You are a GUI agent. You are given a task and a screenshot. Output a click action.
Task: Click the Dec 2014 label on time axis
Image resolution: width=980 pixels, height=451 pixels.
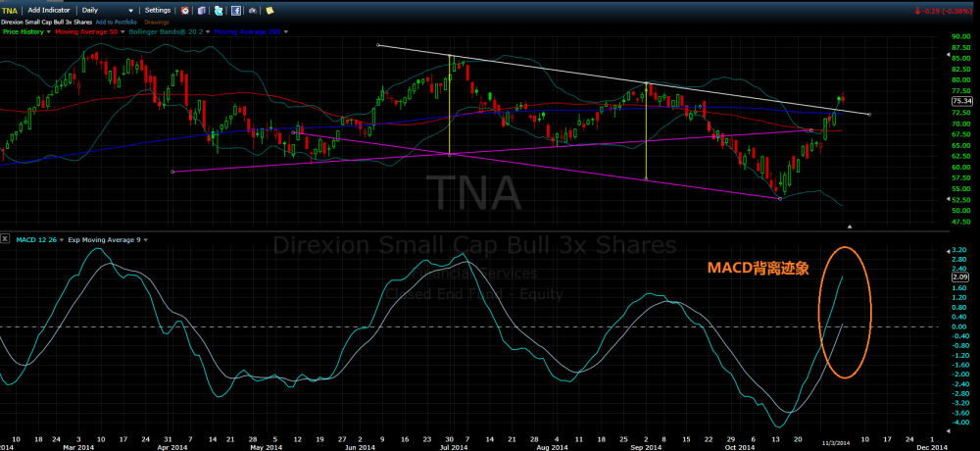click(932, 448)
